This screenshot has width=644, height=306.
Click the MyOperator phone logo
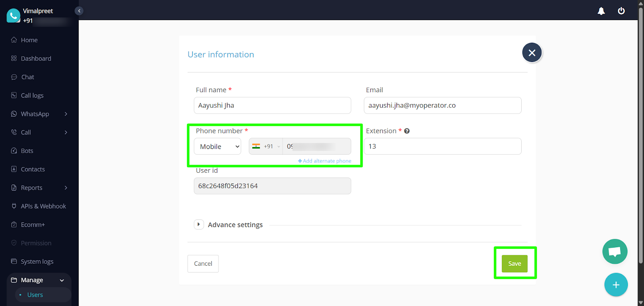pos(13,16)
